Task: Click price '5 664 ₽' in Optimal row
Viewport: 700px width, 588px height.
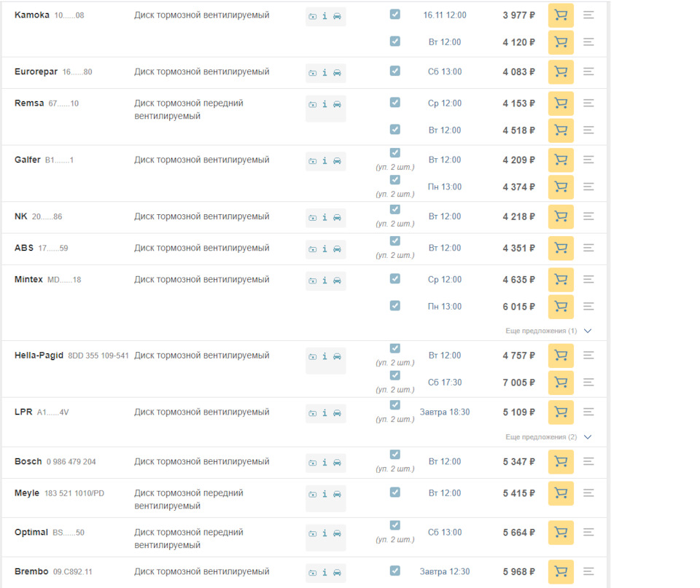Action: coord(518,532)
